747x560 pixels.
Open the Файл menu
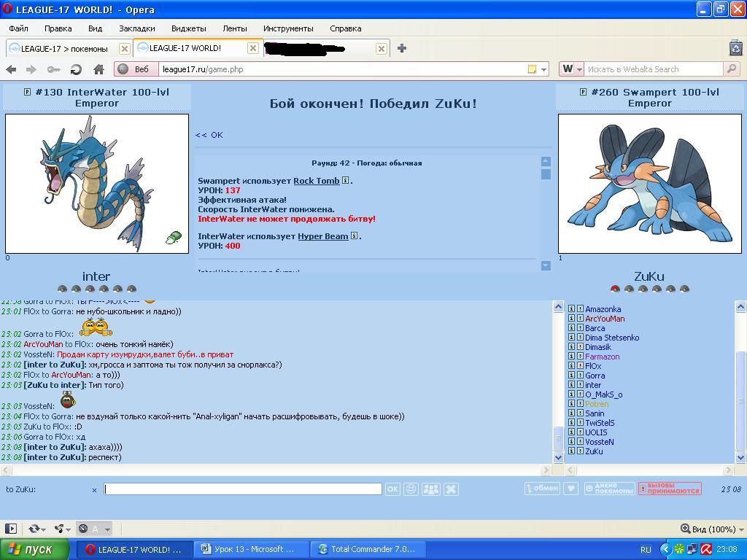[x=18, y=28]
